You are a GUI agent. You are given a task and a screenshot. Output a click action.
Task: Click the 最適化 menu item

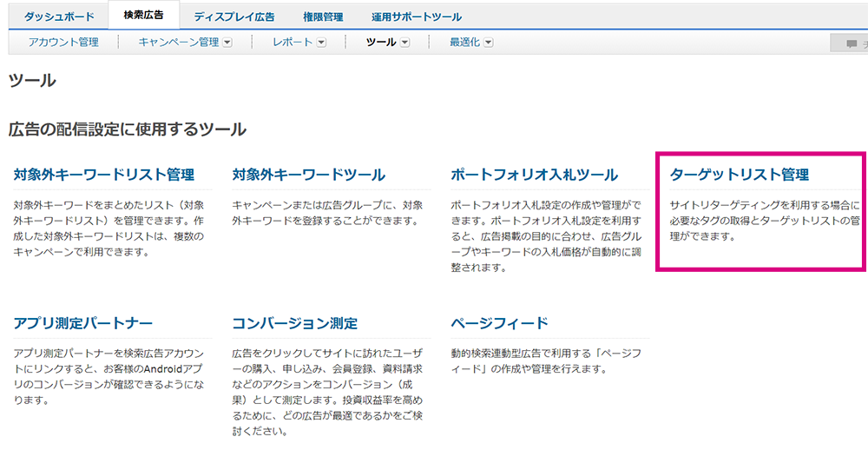[465, 42]
